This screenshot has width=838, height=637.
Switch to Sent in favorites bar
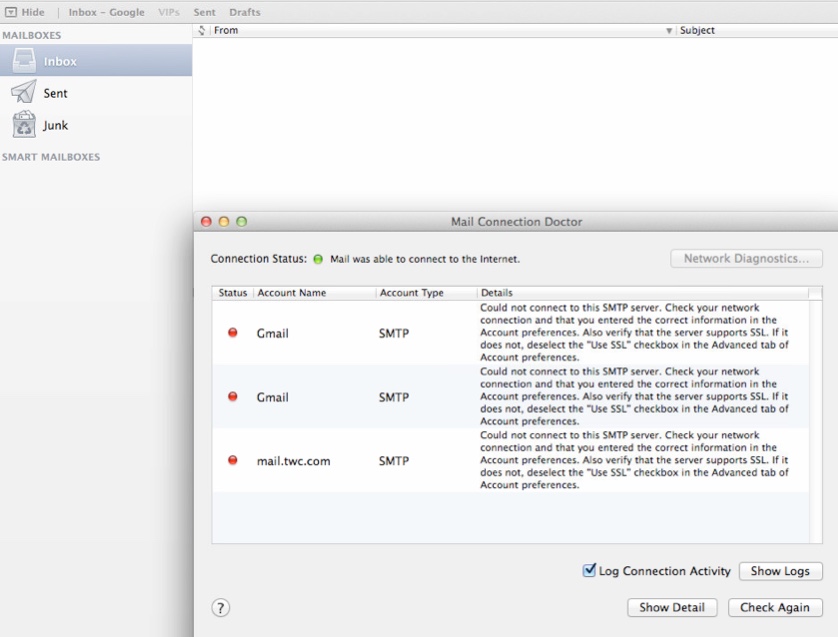coord(205,12)
